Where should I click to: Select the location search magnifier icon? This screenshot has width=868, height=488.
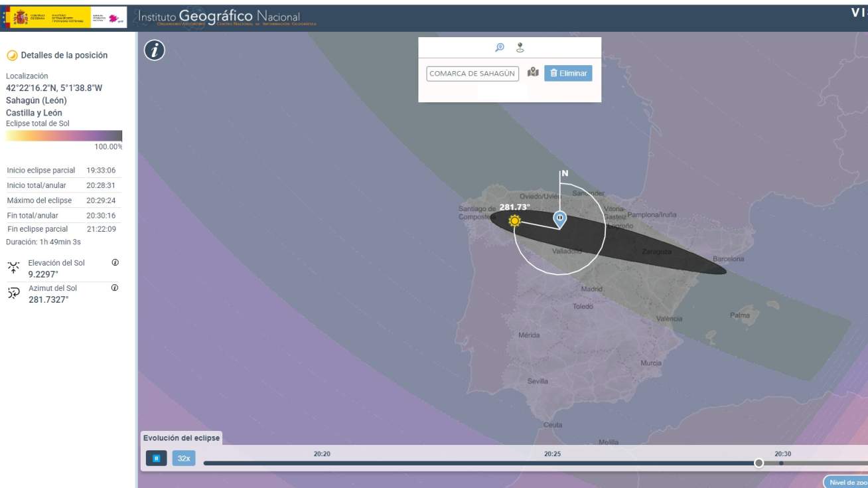[500, 47]
